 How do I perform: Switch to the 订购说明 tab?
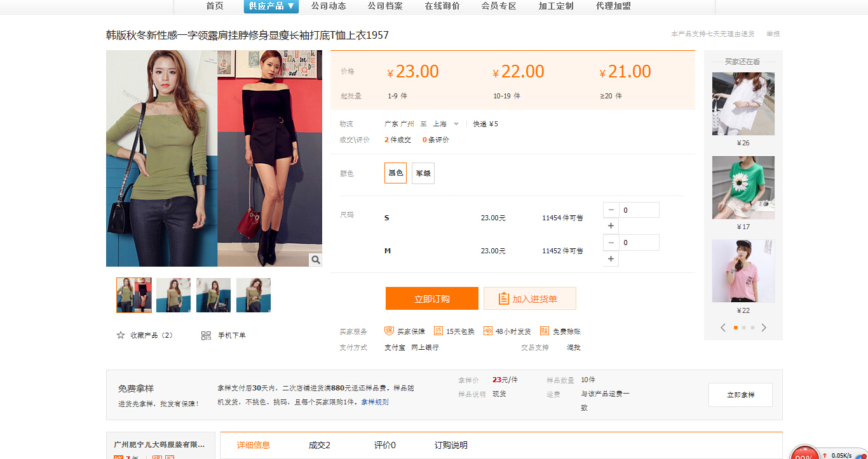tap(451, 446)
